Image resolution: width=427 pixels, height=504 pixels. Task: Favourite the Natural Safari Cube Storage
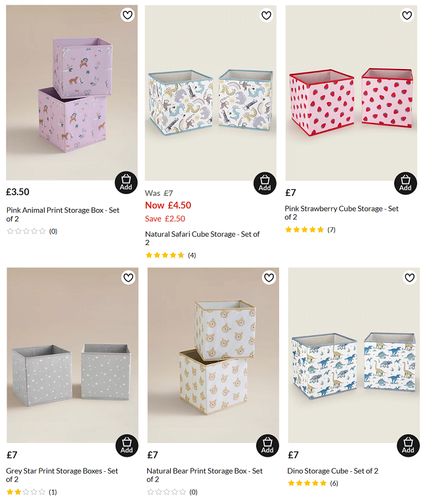coord(266,15)
